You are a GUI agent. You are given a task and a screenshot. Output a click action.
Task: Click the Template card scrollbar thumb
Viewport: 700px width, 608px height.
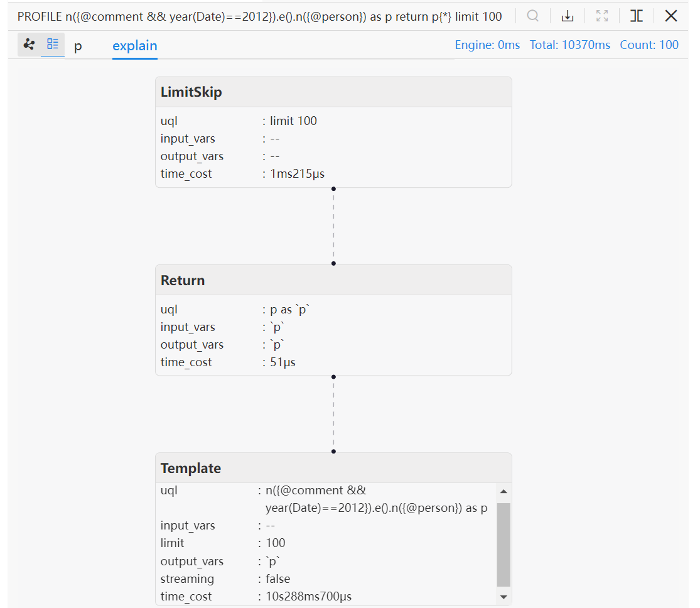pos(503,544)
